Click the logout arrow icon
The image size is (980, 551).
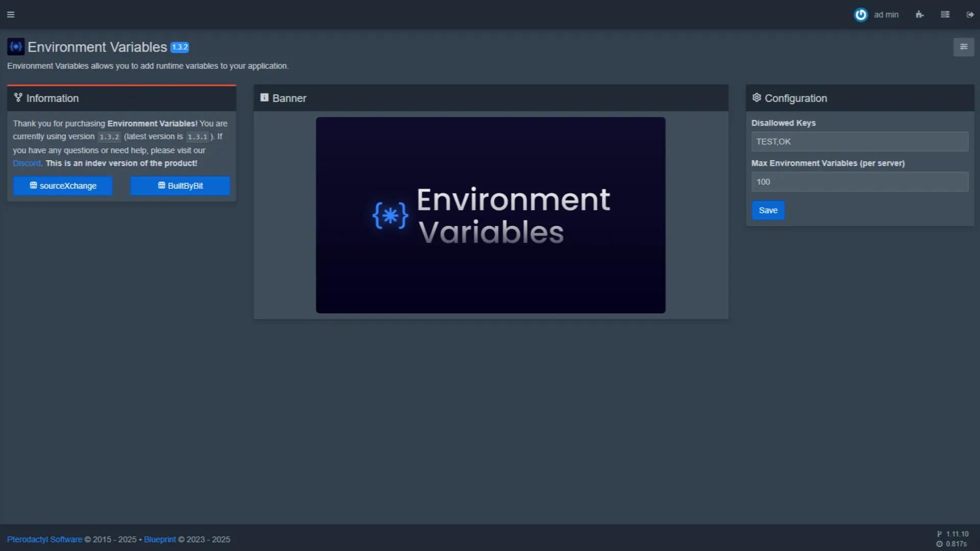click(970, 14)
